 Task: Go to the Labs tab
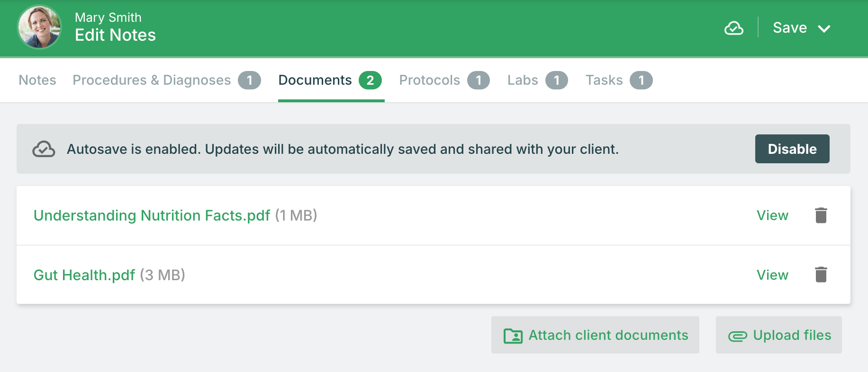[x=537, y=80]
